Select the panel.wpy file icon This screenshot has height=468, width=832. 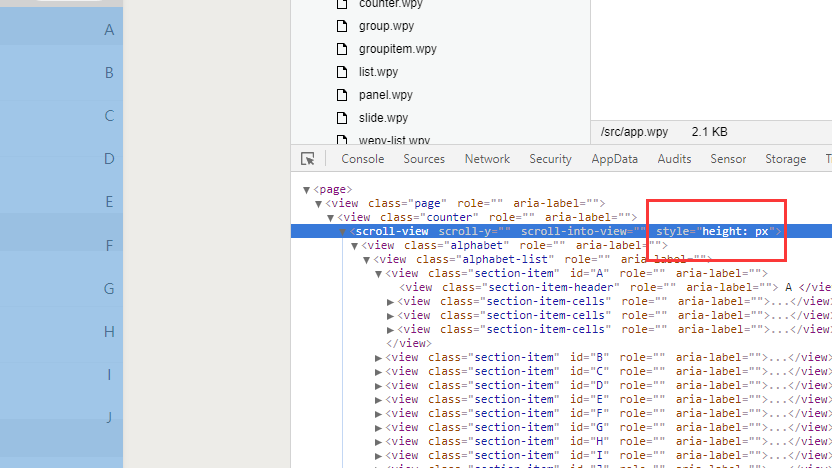pyautogui.click(x=342, y=95)
